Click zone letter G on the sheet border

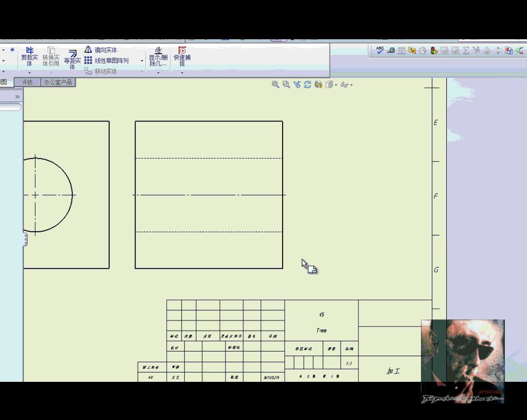pyautogui.click(x=436, y=270)
